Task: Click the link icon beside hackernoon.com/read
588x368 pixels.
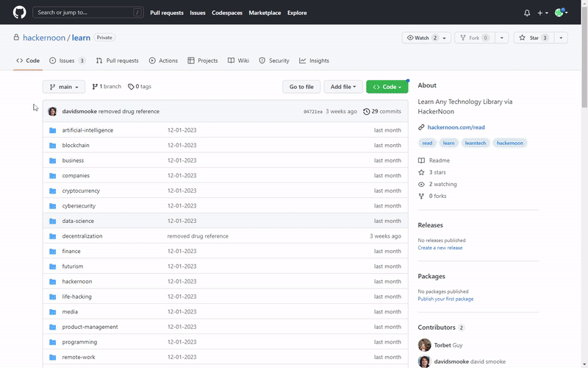Action: pyautogui.click(x=421, y=127)
